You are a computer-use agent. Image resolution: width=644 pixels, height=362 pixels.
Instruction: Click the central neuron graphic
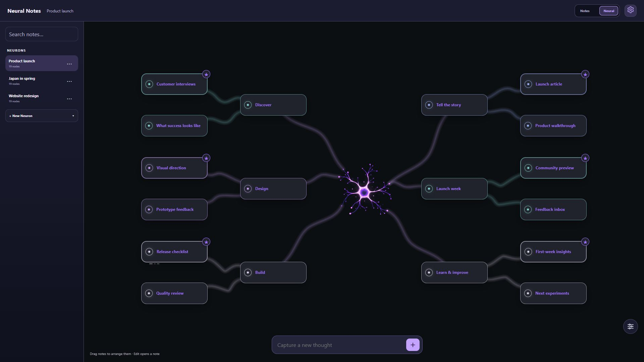(365, 191)
